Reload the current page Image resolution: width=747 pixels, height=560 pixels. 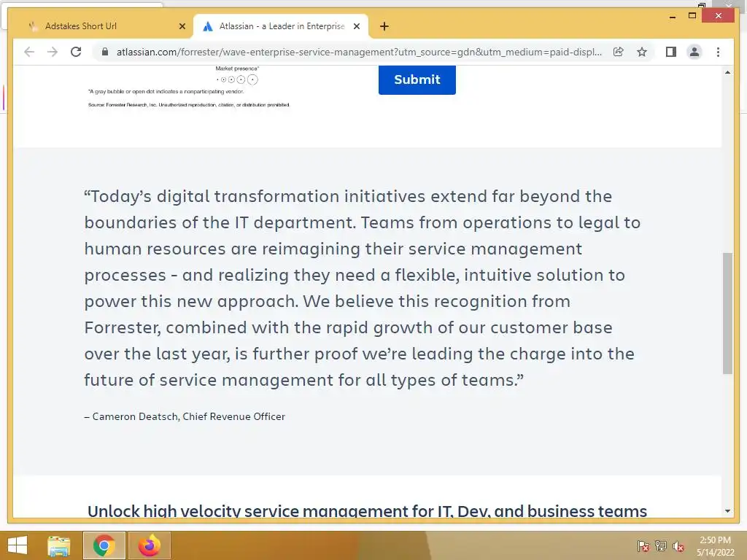(x=76, y=52)
